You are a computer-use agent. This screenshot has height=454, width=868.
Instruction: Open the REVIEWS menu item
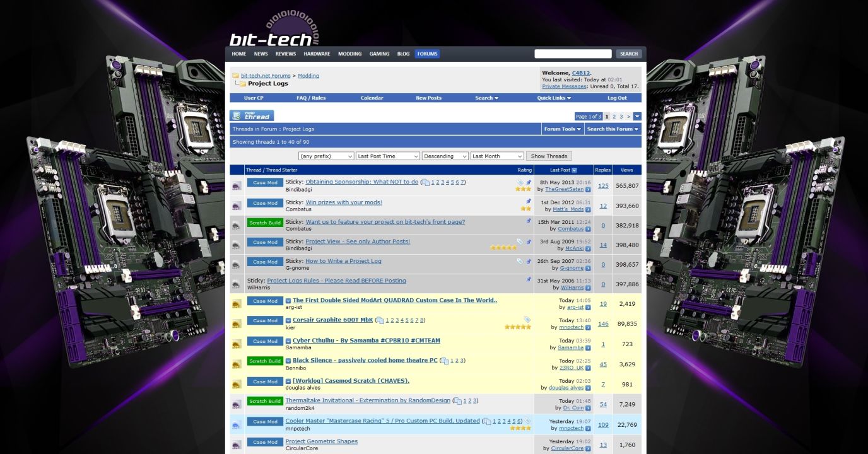coord(286,54)
